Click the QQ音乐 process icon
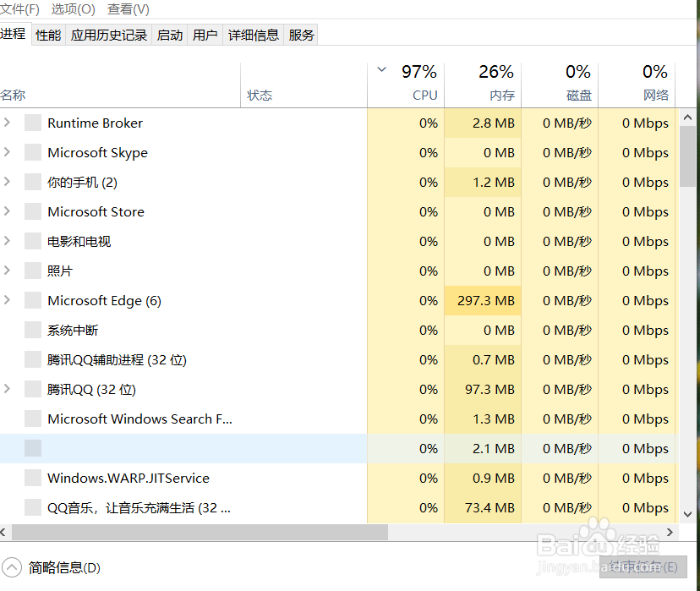Screen dimensions: 700x591 (33, 507)
